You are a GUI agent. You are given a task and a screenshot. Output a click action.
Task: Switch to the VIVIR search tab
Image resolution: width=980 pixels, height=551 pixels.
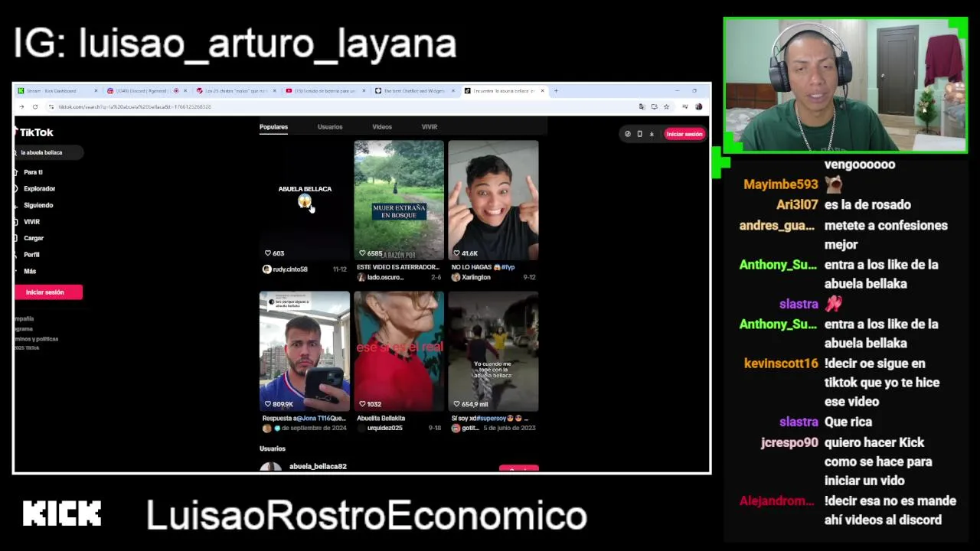429,127
